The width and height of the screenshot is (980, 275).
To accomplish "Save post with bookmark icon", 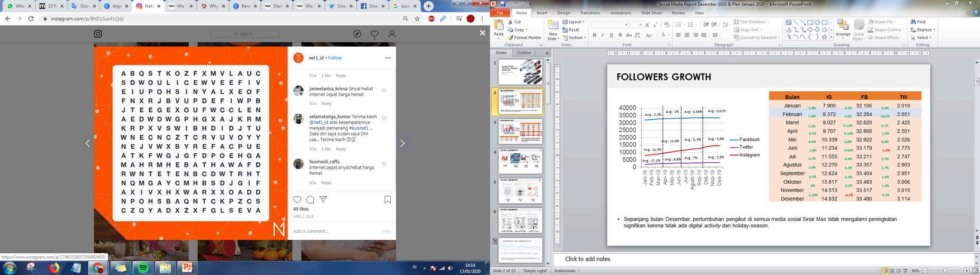I will coord(388,200).
